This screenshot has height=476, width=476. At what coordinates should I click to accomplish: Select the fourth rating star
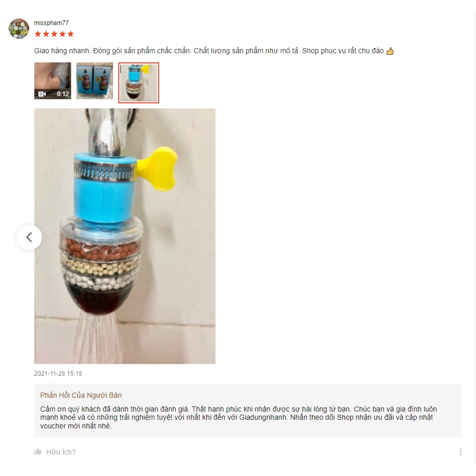62,34
